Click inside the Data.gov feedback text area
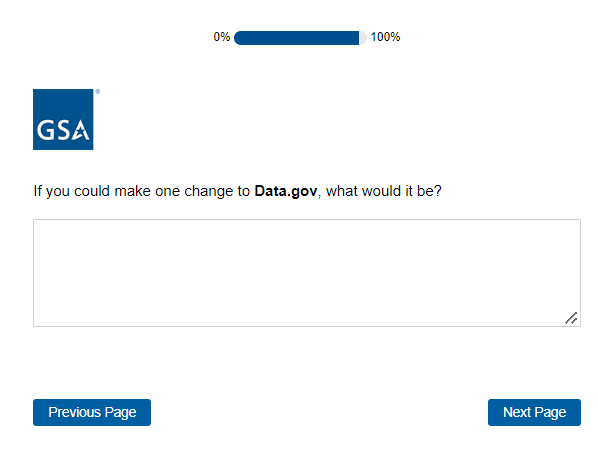The width and height of the screenshot is (598, 474). (x=307, y=273)
